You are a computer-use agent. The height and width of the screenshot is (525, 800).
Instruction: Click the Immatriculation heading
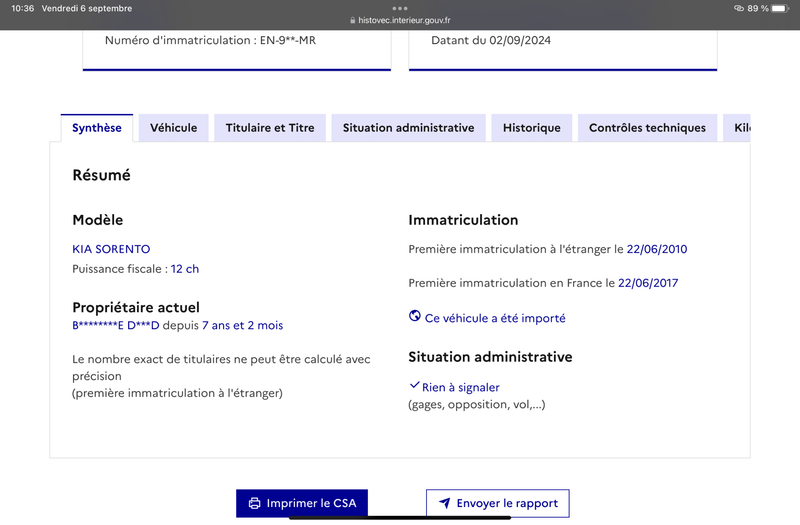[x=463, y=220]
